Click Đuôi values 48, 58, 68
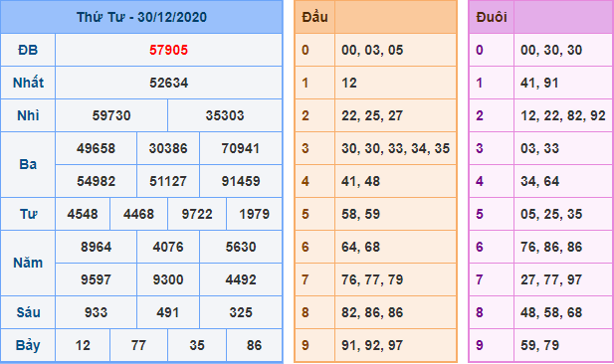614x364 pixels. click(x=551, y=312)
